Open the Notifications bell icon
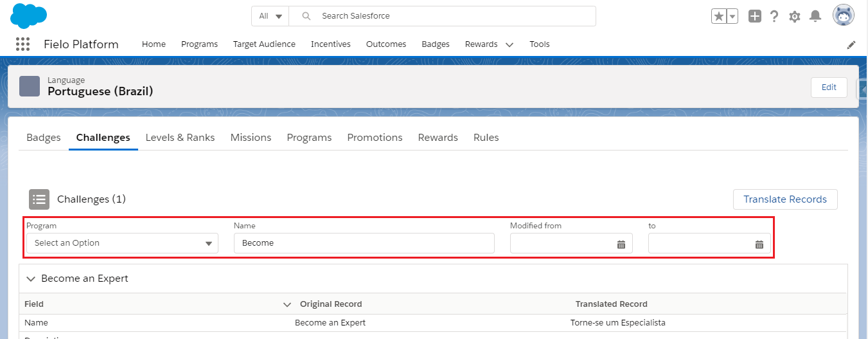 [x=815, y=16]
